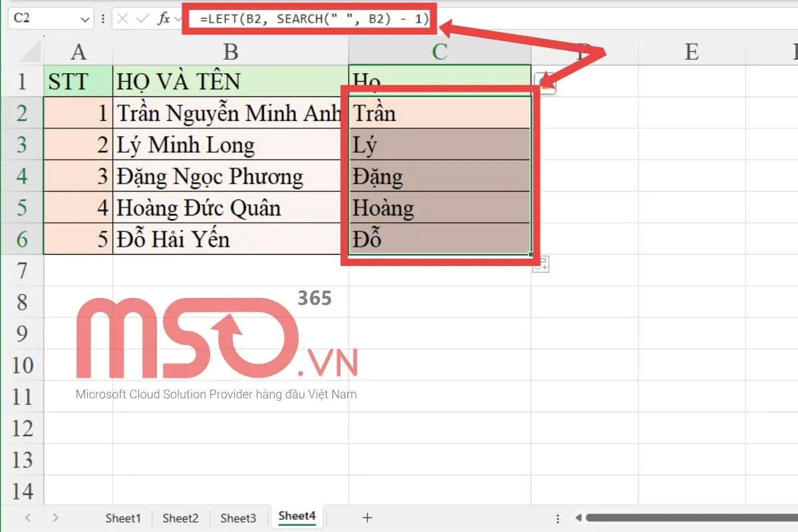This screenshot has height=532, width=798.
Task: Switch to the Sheet1 tab
Action: (x=122, y=517)
